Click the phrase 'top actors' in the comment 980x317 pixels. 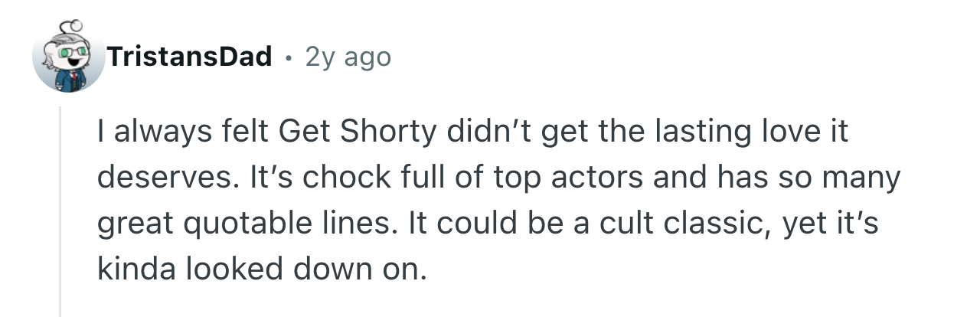pos(597,178)
